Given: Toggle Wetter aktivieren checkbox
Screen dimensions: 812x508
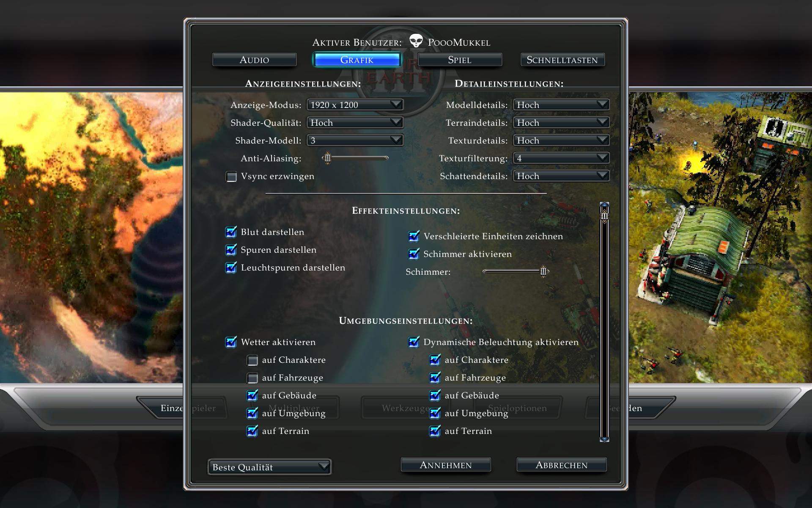Looking at the screenshot, I should click(231, 342).
